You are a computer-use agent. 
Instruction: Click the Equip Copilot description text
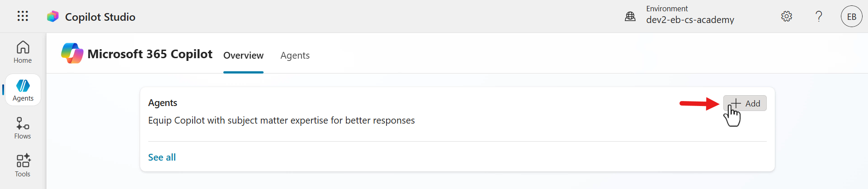click(x=281, y=120)
